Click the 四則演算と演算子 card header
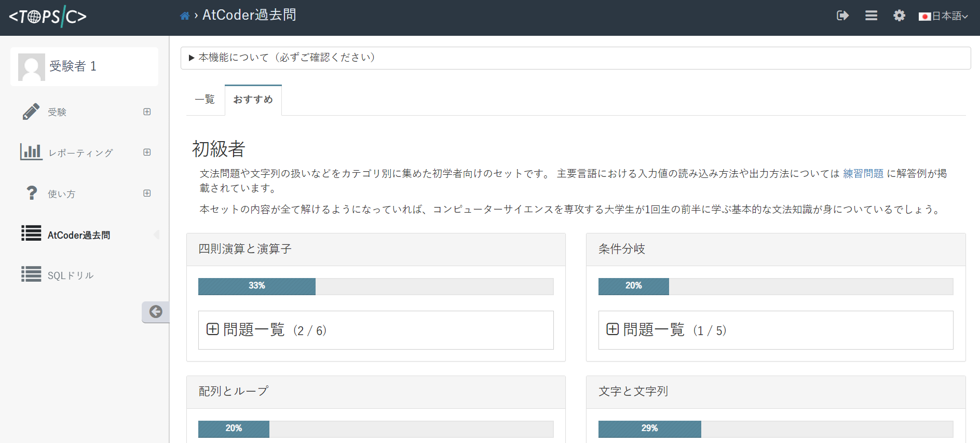The height and width of the screenshot is (443, 980). pos(376,250)
